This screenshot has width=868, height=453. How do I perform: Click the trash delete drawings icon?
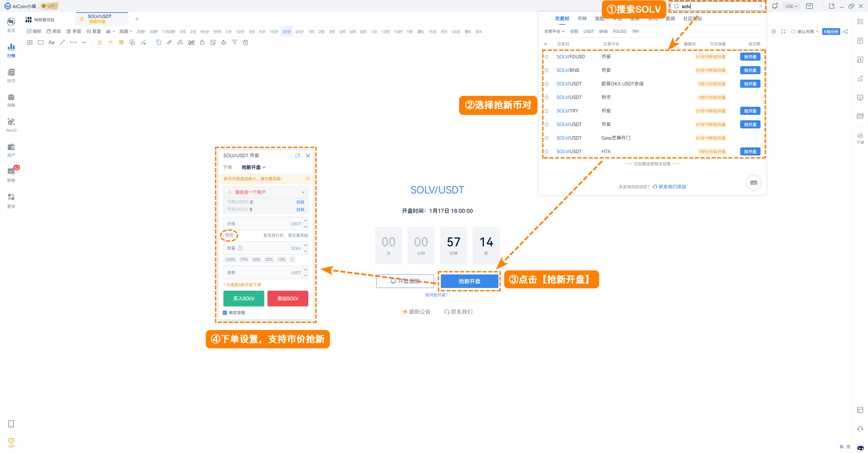coord(245,42)
